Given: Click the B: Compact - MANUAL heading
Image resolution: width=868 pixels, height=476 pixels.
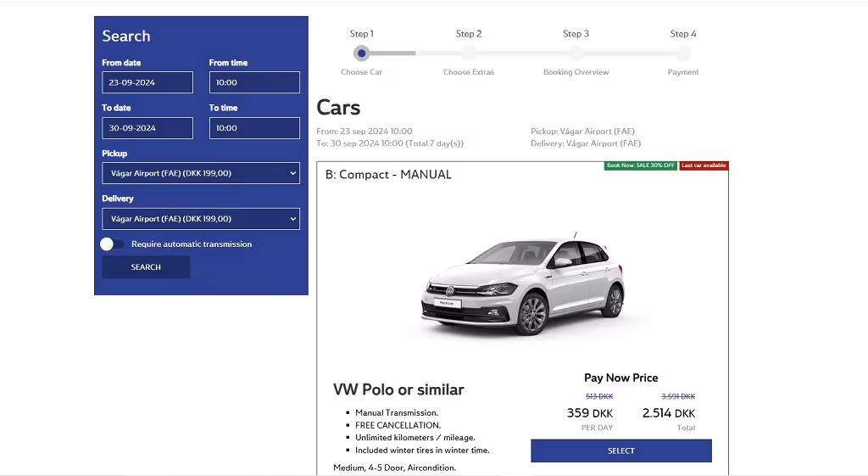Looking at the screenshot, I should 388,175.
